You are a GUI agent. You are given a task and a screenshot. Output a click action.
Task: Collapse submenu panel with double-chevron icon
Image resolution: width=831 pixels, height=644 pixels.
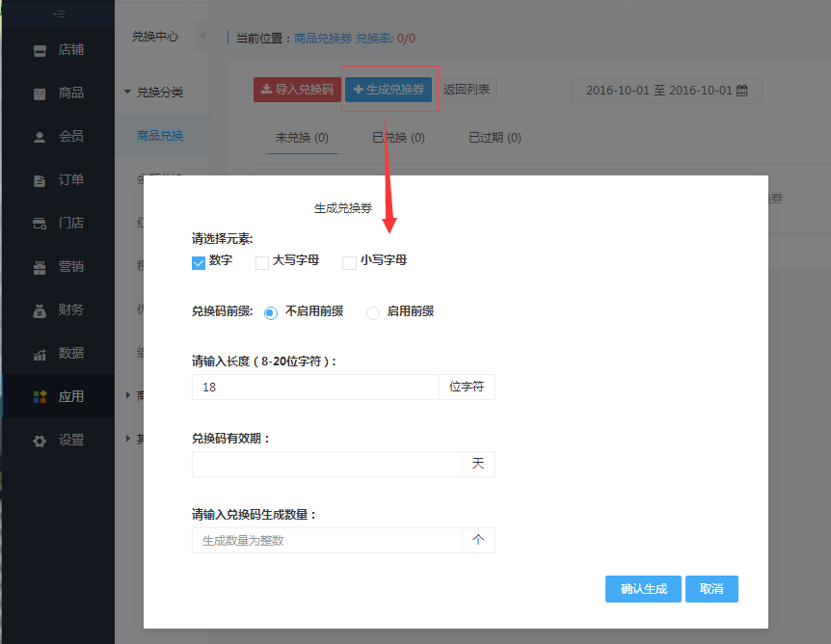(203, 36)
